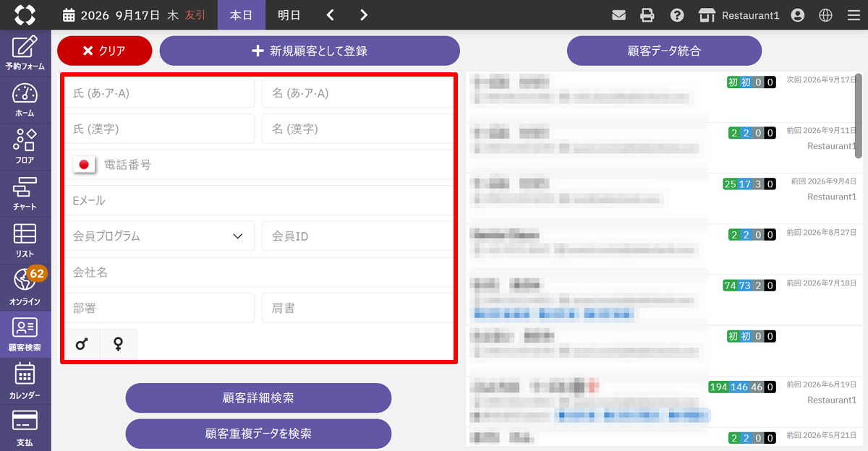This screenshot has height=451, width=868.
Task: Click the 電話番号 phone input field
Action: click(277, 165)
